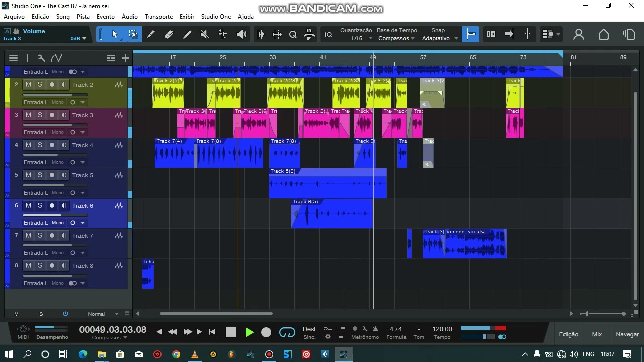Open the macro grid toolbar icon
Image resolution: width=644 pixels, height=362 pixels.
click(548, 34)
